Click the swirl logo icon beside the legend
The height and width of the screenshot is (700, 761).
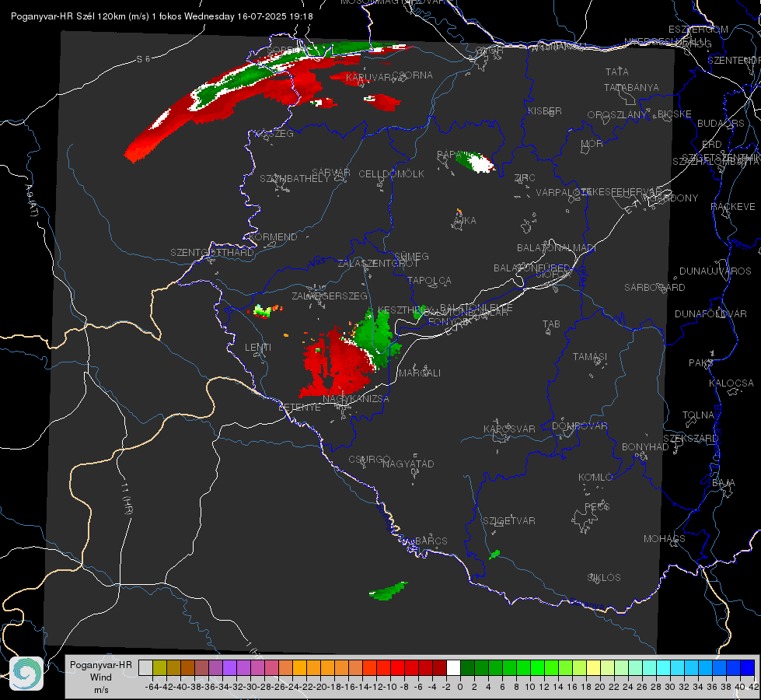click(26, 674)
